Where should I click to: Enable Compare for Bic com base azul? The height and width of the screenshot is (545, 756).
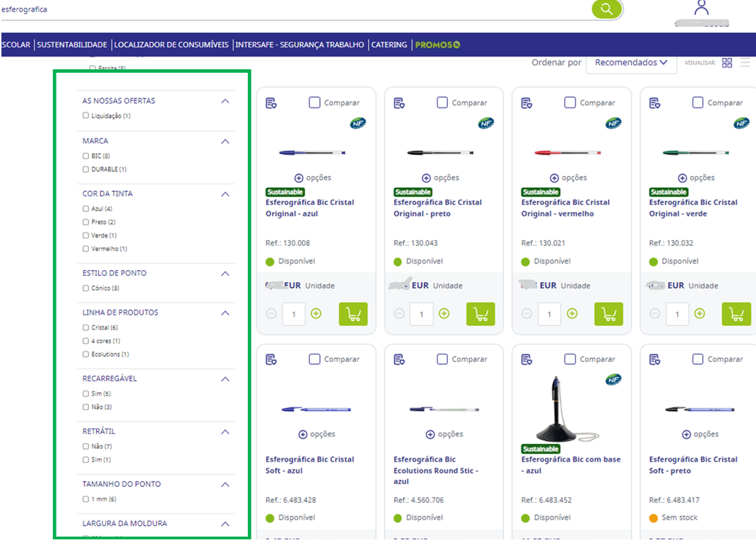pos(570,359)
